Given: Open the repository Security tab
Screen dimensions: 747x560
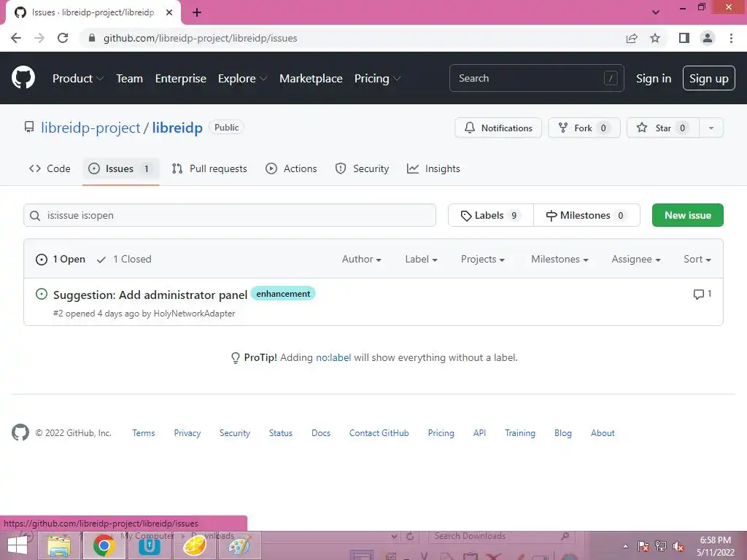Looking at the screenshot, I should click(362, 168).
